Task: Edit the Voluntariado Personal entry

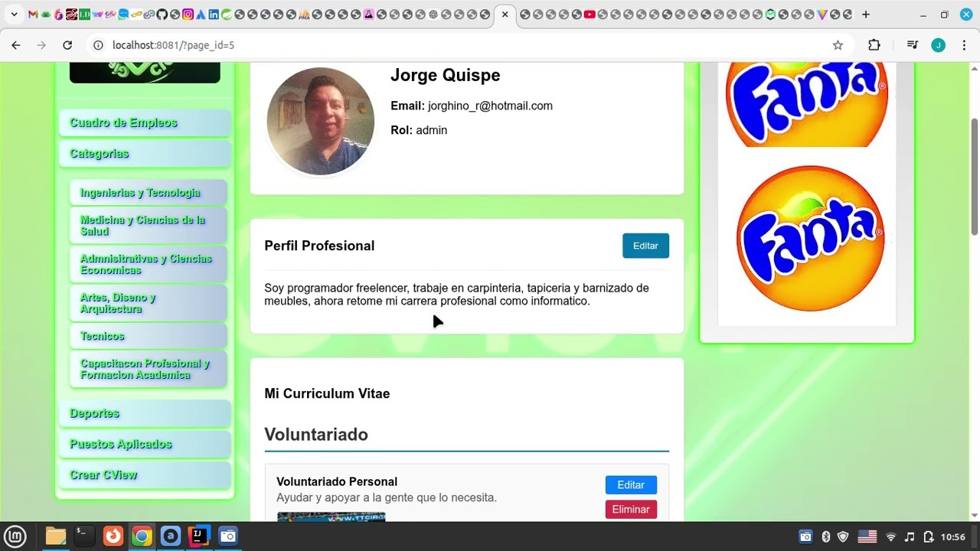Action: (631, 485)
